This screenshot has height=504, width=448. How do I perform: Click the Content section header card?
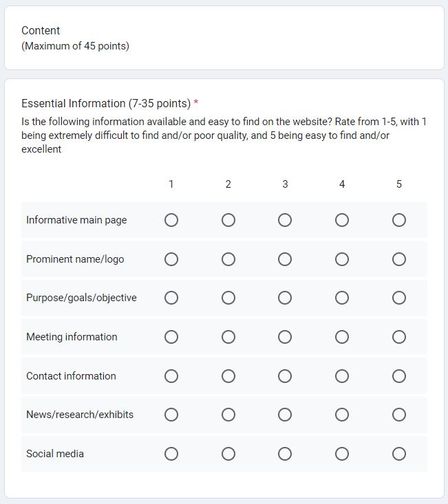(x=224, y=38)
